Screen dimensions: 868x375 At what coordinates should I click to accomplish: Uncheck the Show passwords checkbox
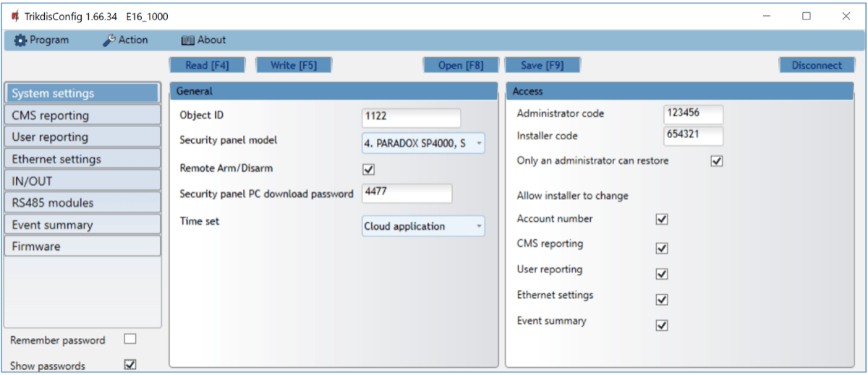click(130, 364)
